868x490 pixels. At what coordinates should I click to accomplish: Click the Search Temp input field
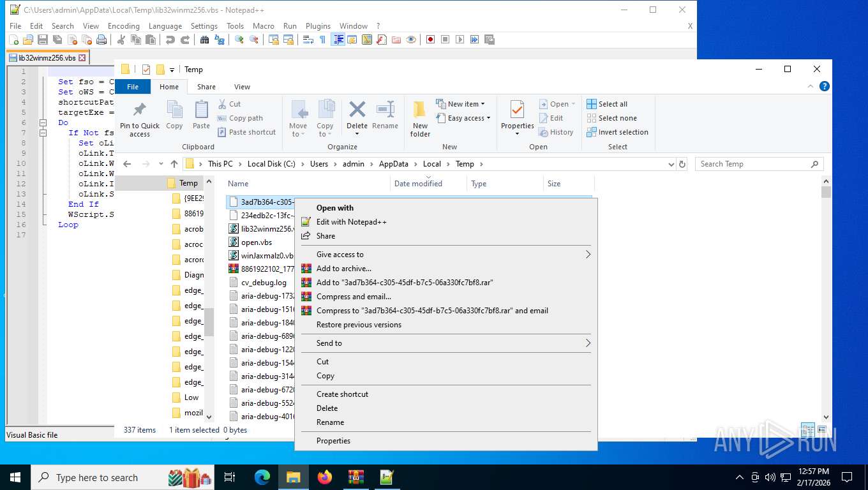pyautogui.click(x=759, y=164)
